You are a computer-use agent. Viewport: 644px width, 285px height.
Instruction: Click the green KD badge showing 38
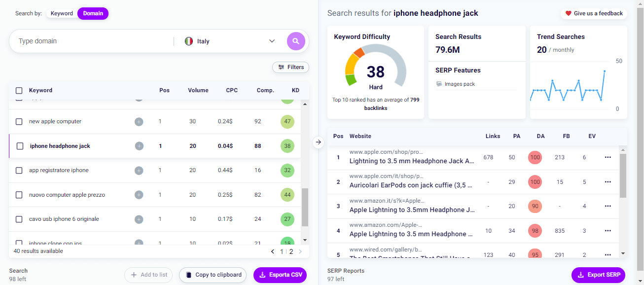[287, 145]
